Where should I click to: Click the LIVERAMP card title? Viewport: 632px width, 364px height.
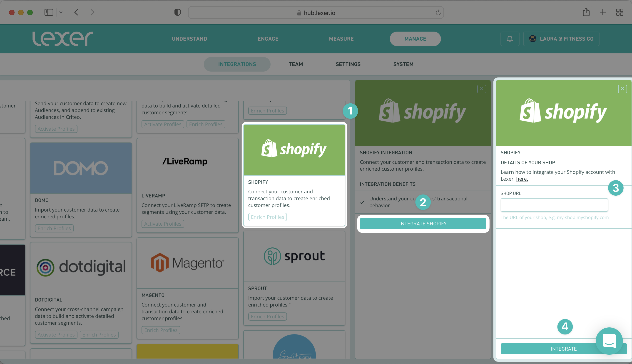(x=153, y=195)
